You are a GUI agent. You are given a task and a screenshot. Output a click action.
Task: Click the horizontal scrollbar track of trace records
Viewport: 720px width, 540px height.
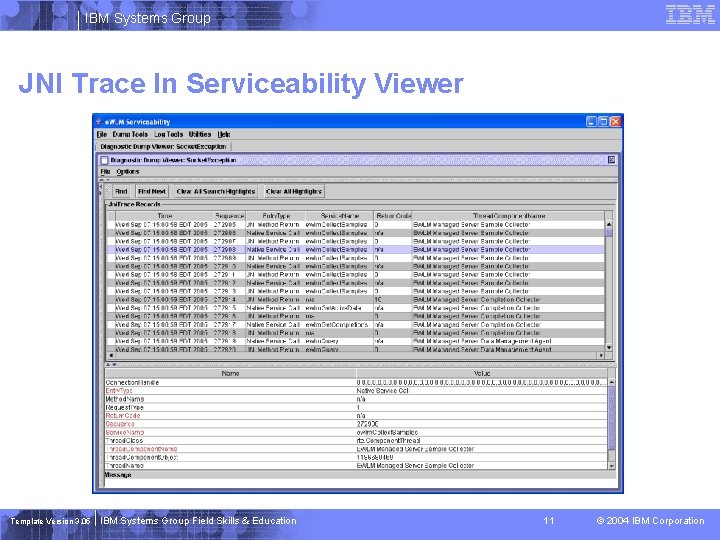click(x=356, y=355)
